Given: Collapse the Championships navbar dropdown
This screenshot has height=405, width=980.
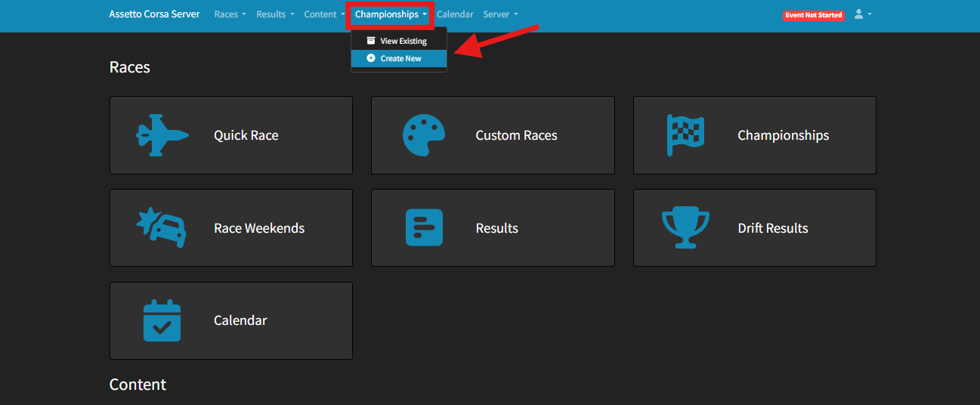Looking at the screenshot, I should [391, 14].
